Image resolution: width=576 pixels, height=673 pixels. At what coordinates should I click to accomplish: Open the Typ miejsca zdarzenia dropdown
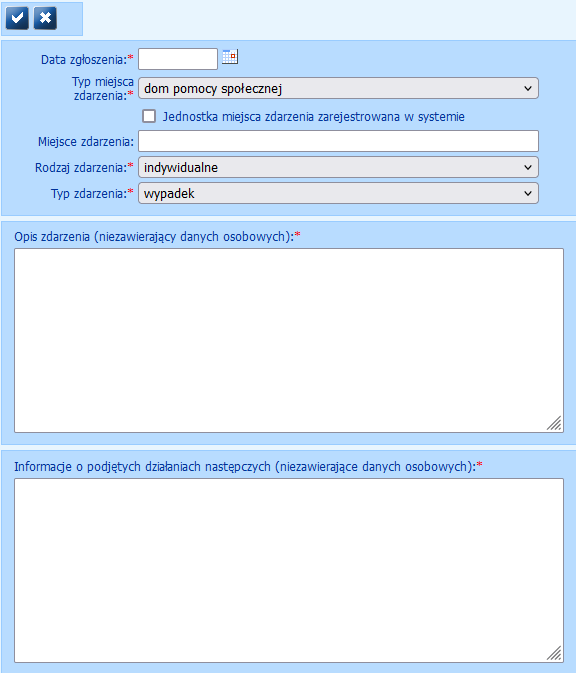(x=338, y=88)
